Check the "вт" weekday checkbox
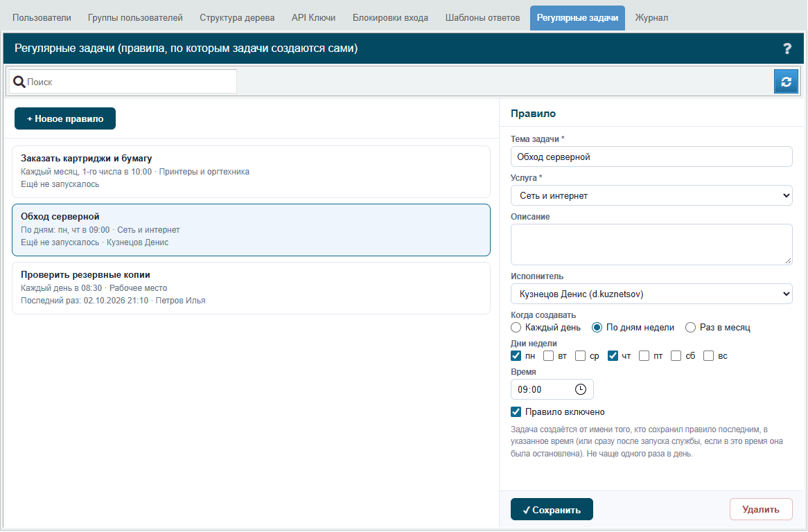Image resolution: width=808 pixels, height=532 pixels. [548, 356]
